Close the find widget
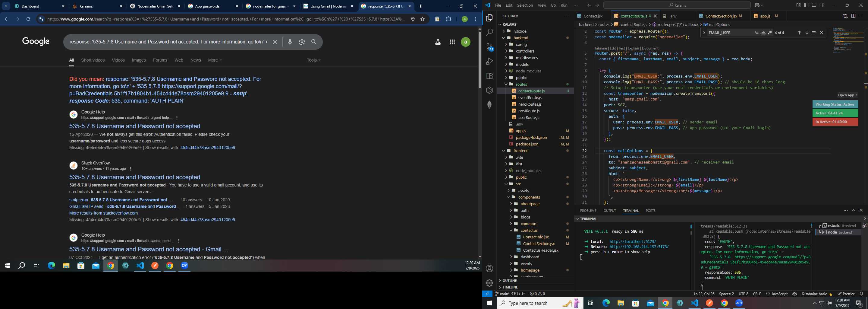Screen dimensions: 868x309 click(822, 33)
